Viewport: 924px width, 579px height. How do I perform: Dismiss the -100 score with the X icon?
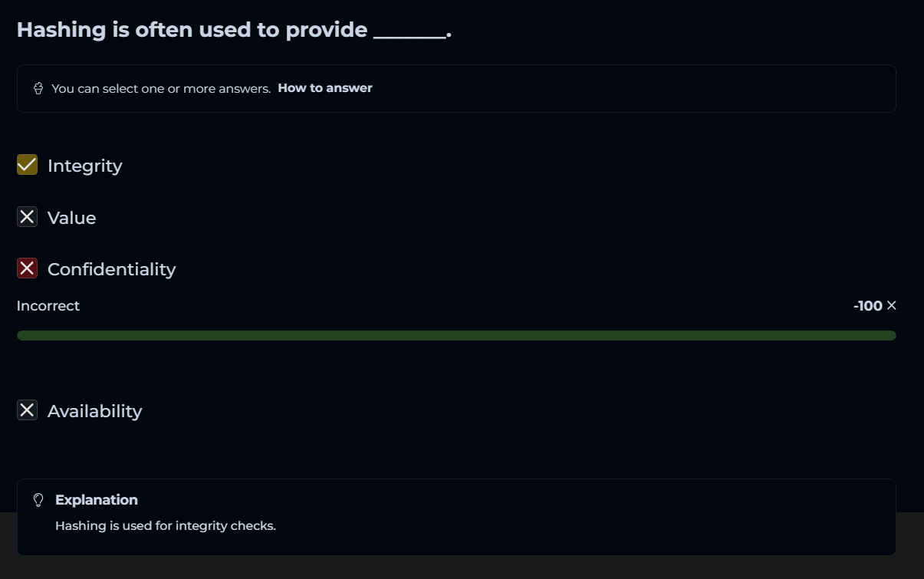(891, 306)
